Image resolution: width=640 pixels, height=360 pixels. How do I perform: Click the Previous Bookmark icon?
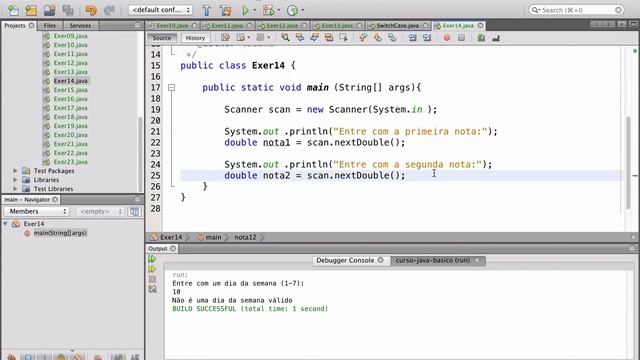point(363,38)
